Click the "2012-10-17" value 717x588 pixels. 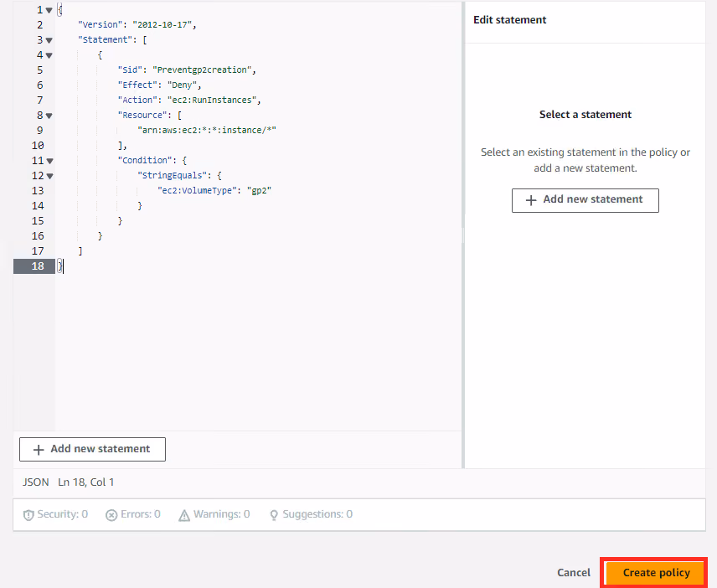pos(162,24)
